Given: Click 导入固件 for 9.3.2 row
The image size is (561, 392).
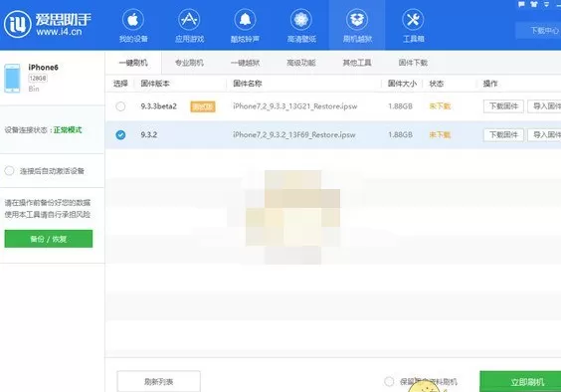Looking at the screenshot, I should pyautogui.click(x=544, y=135).
